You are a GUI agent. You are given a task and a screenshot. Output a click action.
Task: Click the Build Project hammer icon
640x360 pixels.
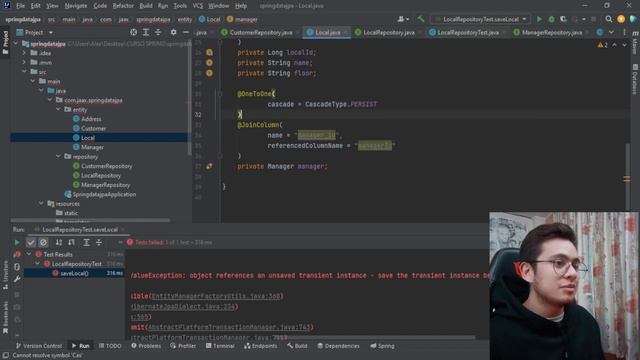tap(421, 19)
